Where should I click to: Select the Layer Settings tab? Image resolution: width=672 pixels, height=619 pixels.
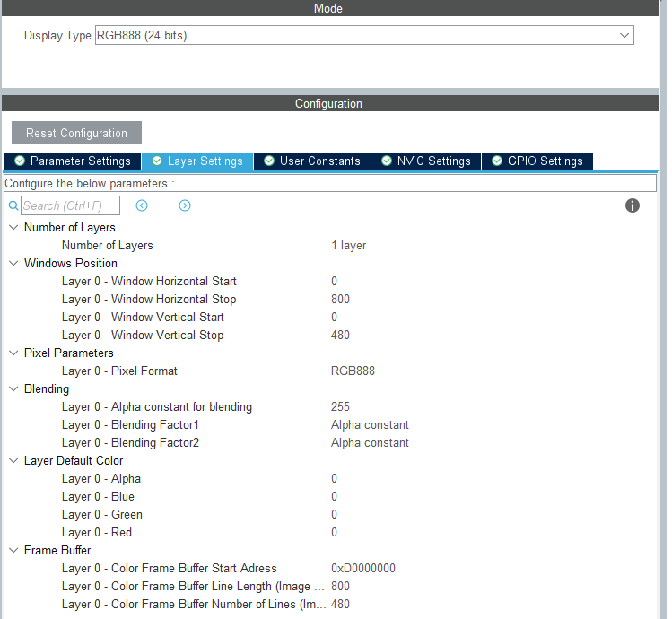click(x=197, y=161)
